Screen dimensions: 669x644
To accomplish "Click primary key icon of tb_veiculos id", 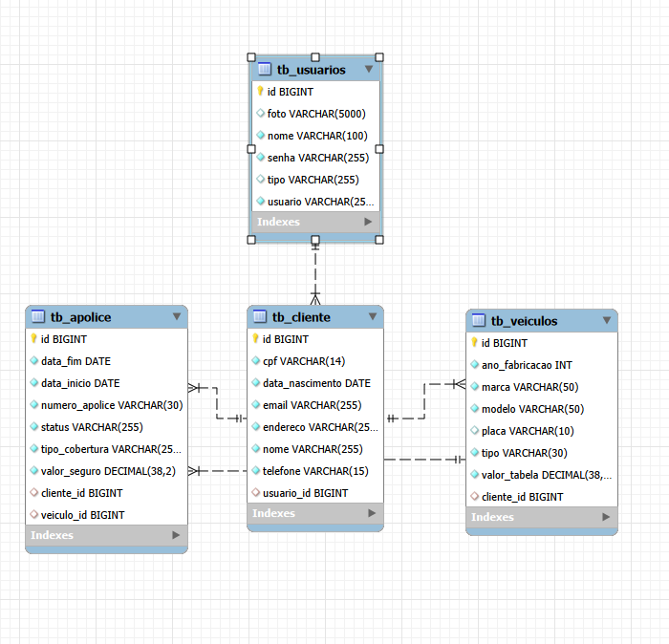I will tap(474, 342).
